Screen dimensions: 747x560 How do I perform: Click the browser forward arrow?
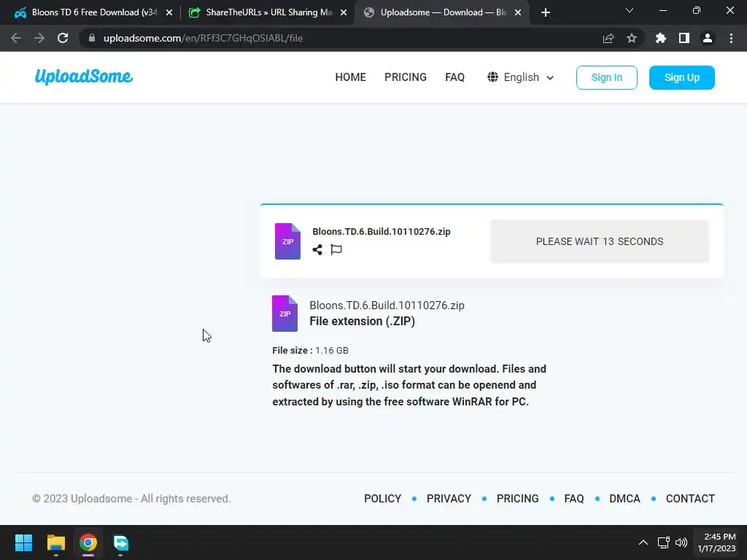pos(39,38)
